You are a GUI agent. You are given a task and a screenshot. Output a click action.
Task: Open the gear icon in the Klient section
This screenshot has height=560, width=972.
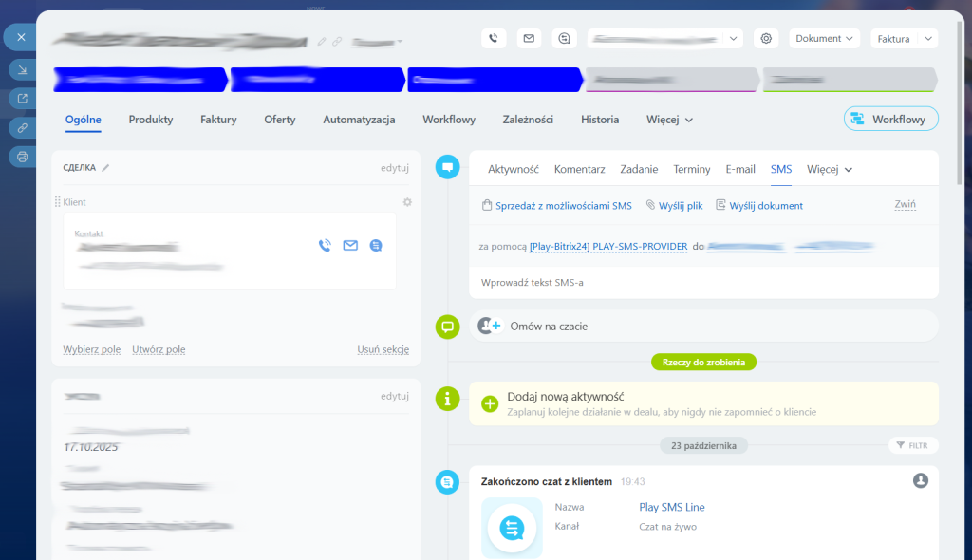pyautogui.click(x=407, y=202)
